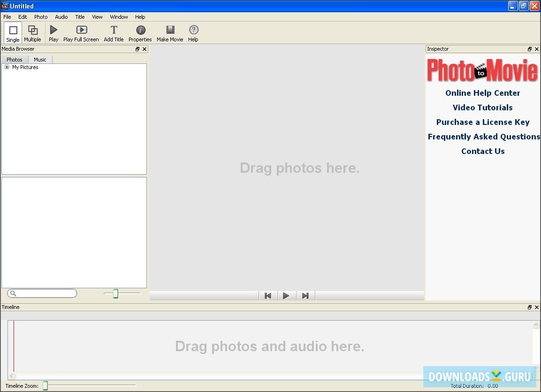The image size is (541, 392).
Task: Undock the Media Browser panel
Action: click(x=137, y=49)
